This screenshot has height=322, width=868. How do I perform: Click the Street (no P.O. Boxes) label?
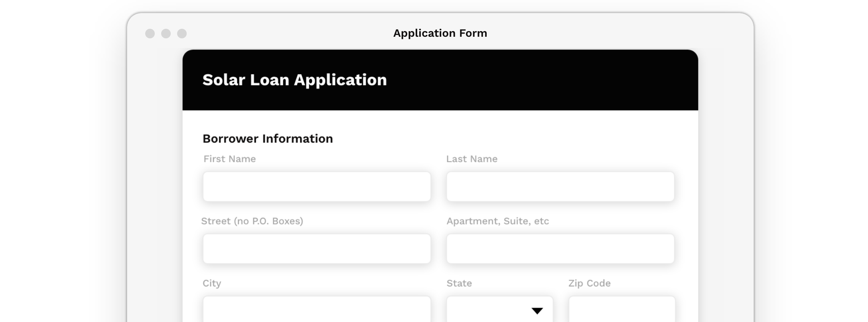(252, 221)
